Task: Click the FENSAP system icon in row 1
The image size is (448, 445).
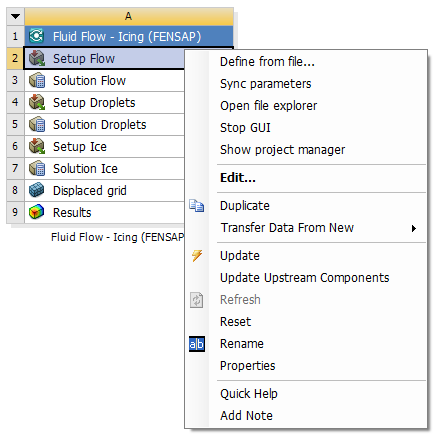Action: (36, 36)
